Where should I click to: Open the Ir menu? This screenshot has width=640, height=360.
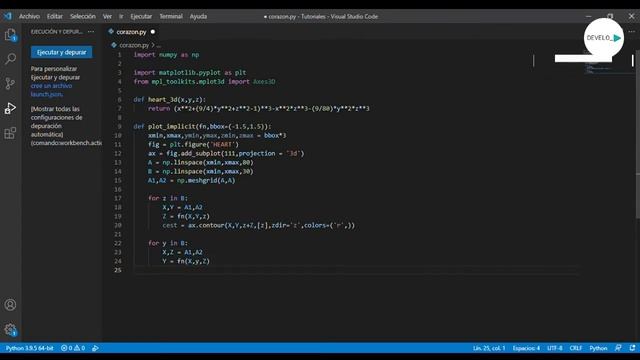[x=121, y=16]
